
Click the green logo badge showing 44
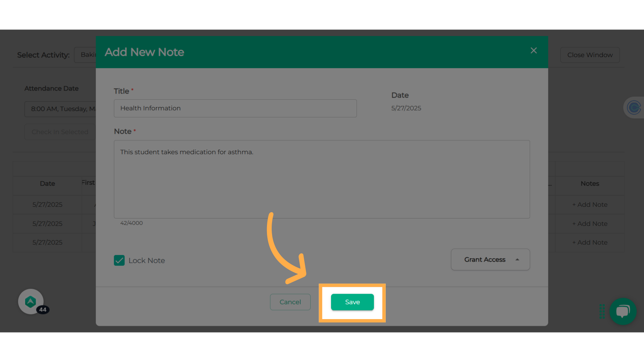point(31,302)
